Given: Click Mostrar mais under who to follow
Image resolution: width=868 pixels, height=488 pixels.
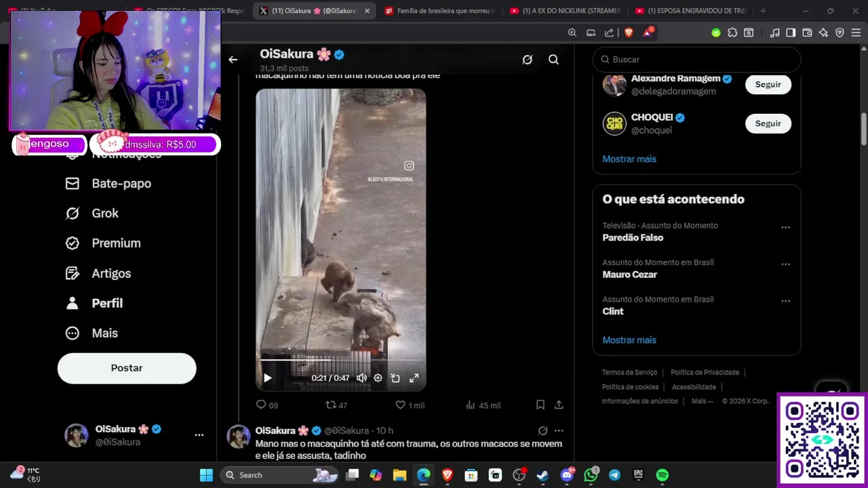Looking at the screenshot, I should (x=629, y=159).
